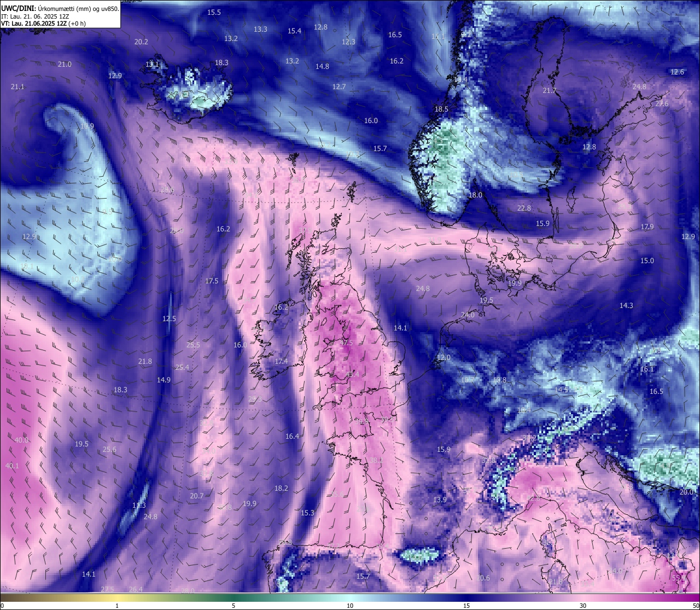This screenshot has width=700, height=610.
Task: Click the '40.0' value label
Action: click(21, 440)
